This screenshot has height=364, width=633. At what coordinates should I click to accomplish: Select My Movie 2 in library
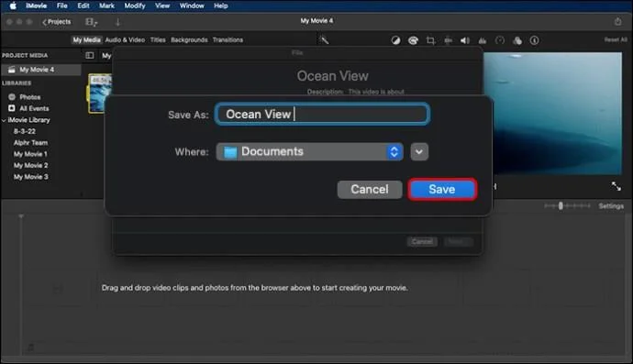30,165
